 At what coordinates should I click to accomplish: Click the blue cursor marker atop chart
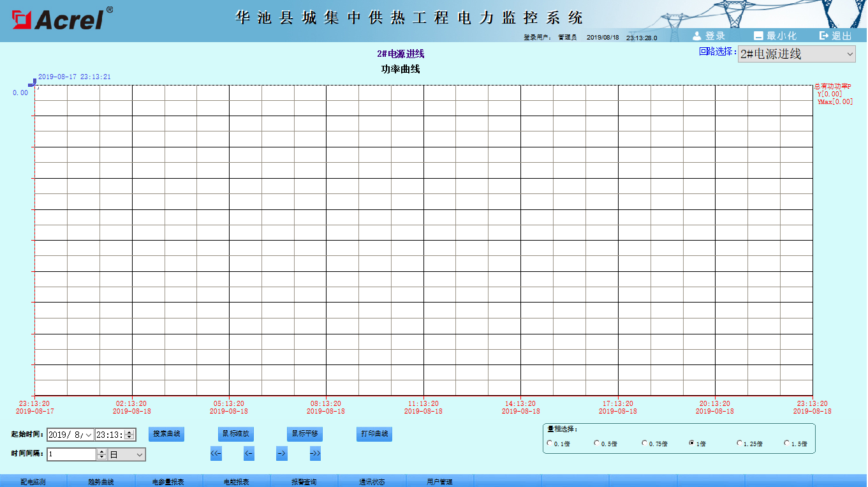[x=33, y=83]
